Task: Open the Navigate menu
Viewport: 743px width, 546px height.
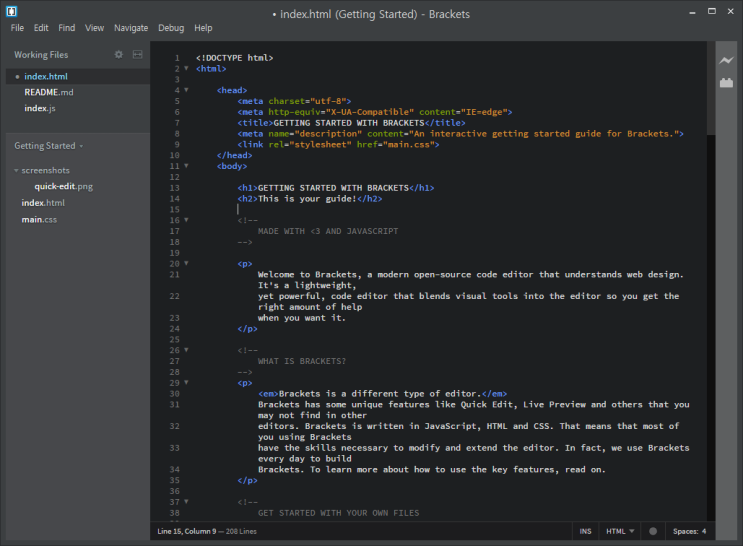Action: [130, 28]
